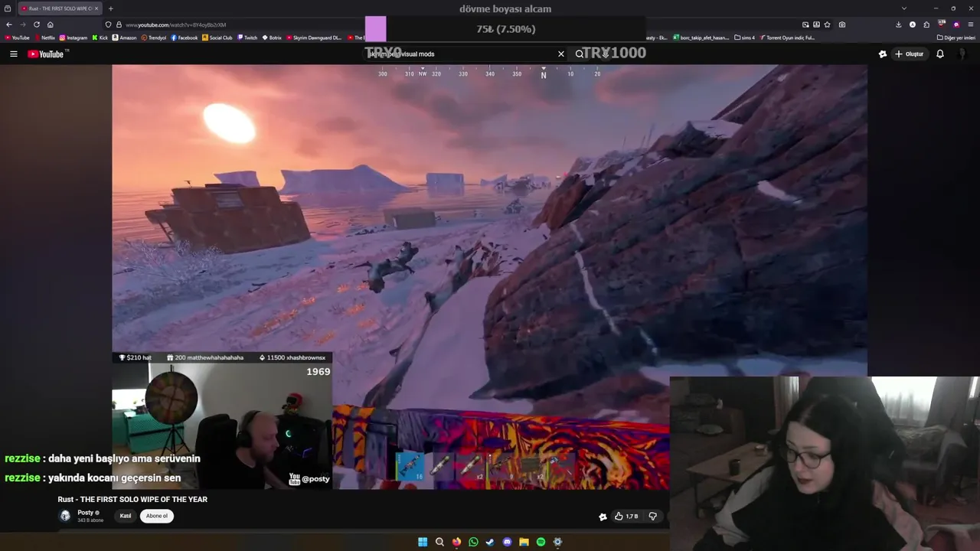The image size is (980, 551).
Task: Open site security padlock info
Action: coord(119,24)
